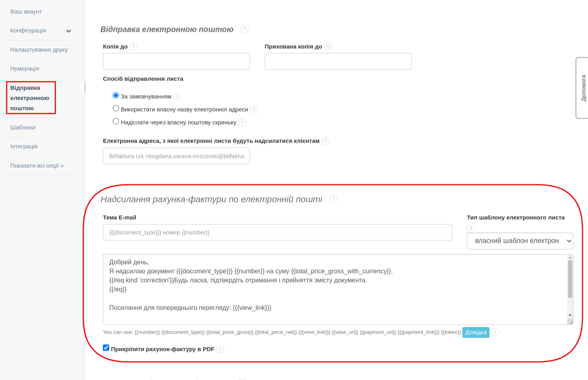Open help for the sender email address field
Image resolution: width=588 pixels, height=380 pixels.
[325, 141]
